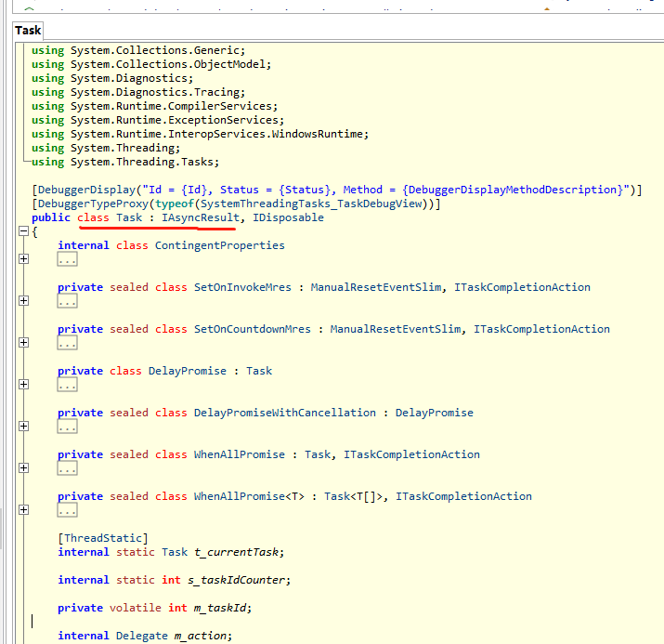
Task: Click the Task class name declaration
Action: (x=129, y=217)
